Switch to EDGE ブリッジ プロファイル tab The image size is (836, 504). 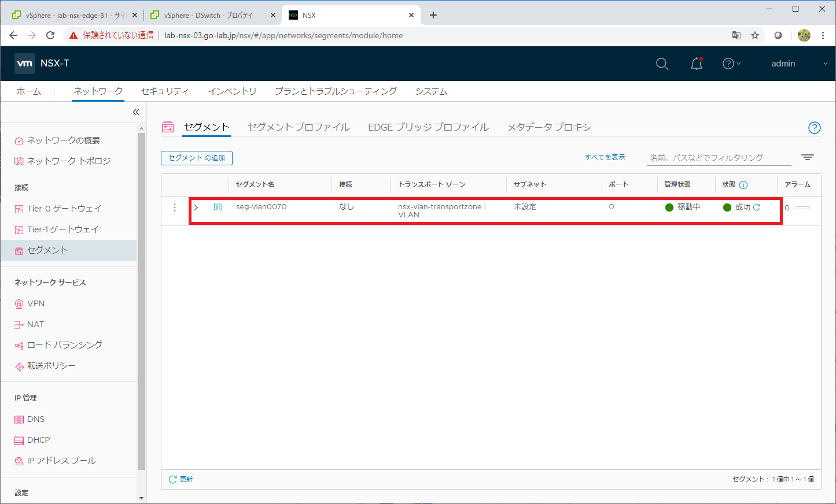[x=428, y=127]
